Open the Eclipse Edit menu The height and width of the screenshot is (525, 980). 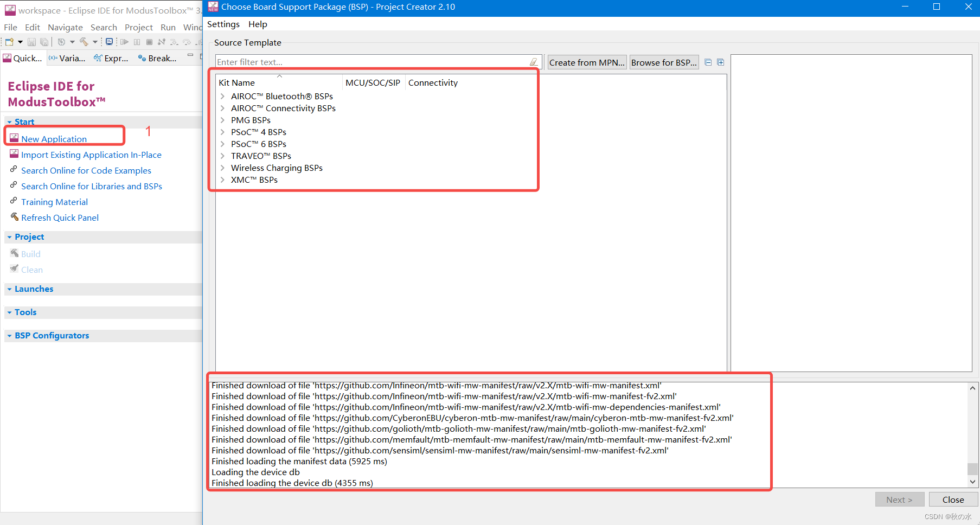[x=33, y=27]
